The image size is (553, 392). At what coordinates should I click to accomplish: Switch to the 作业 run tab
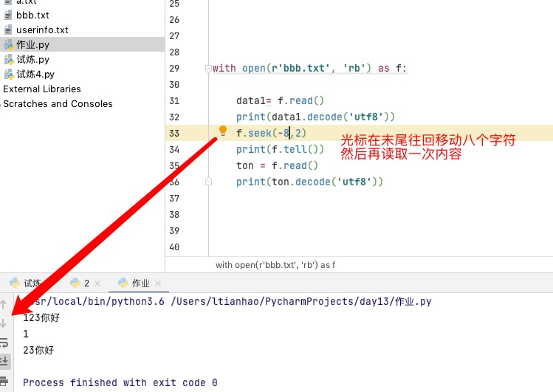[140, 283]
